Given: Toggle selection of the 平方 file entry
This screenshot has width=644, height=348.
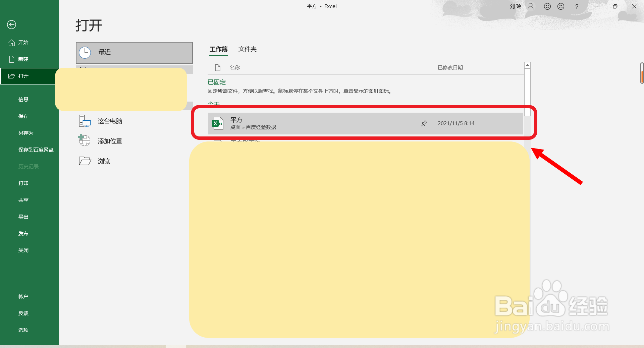Looking at the screenshot, I should (302, 123).
